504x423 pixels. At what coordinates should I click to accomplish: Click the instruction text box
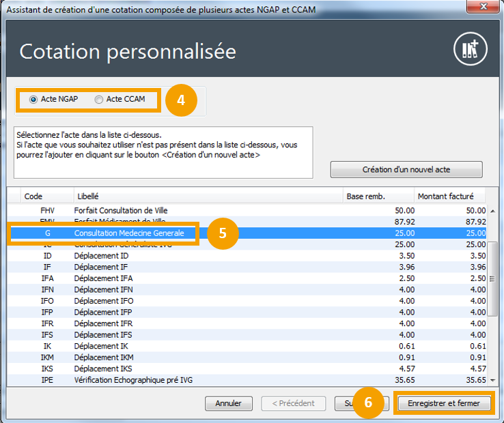click(163, 152)
